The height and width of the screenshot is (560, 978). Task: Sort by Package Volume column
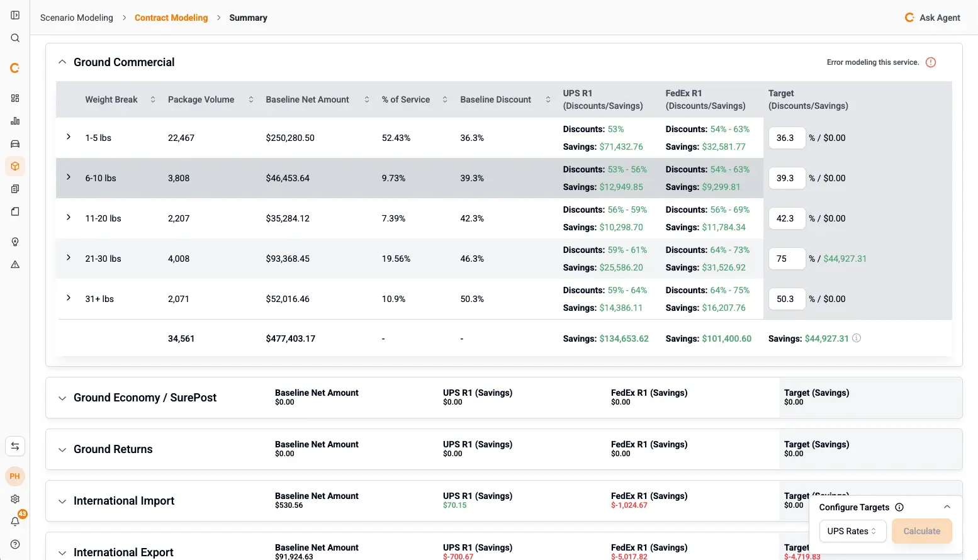(251, 99)
